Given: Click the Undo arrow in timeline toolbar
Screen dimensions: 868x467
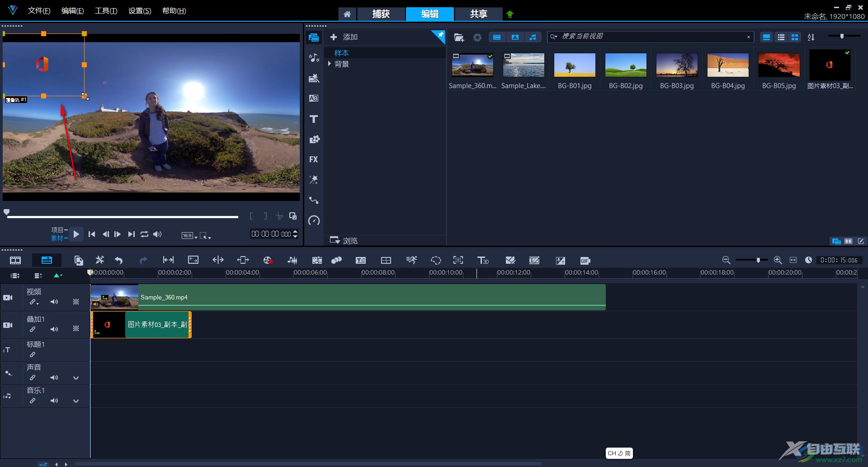Looking at the screenshot, I should pos(119,260).
